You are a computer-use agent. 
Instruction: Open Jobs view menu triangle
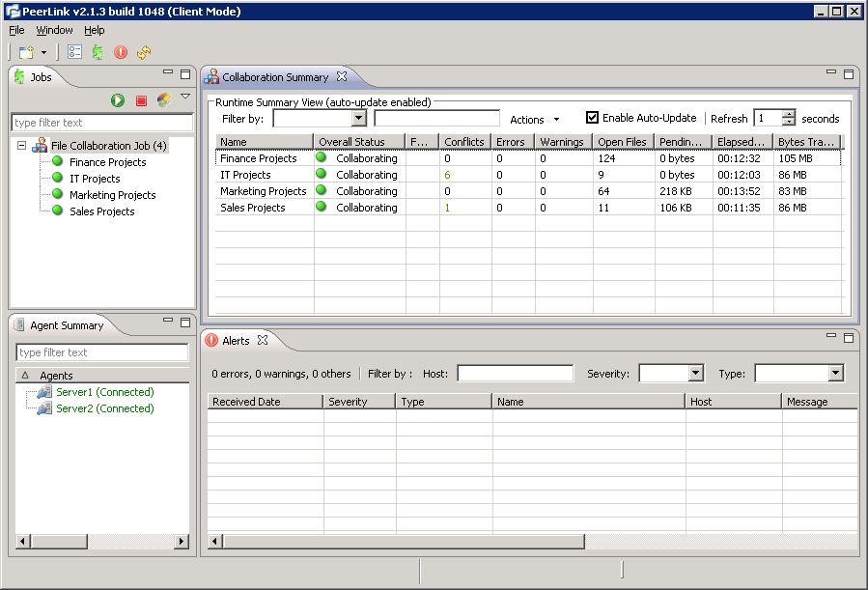(x=185, y=97)
